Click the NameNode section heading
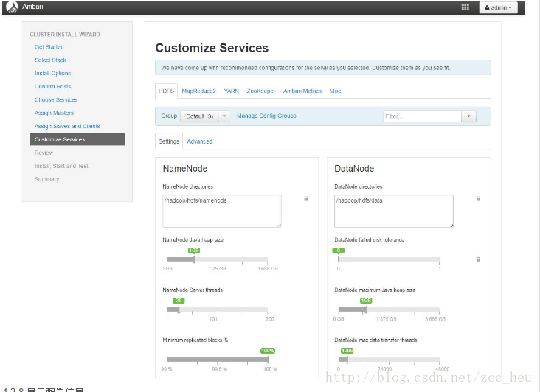 [x=185, y=169]
